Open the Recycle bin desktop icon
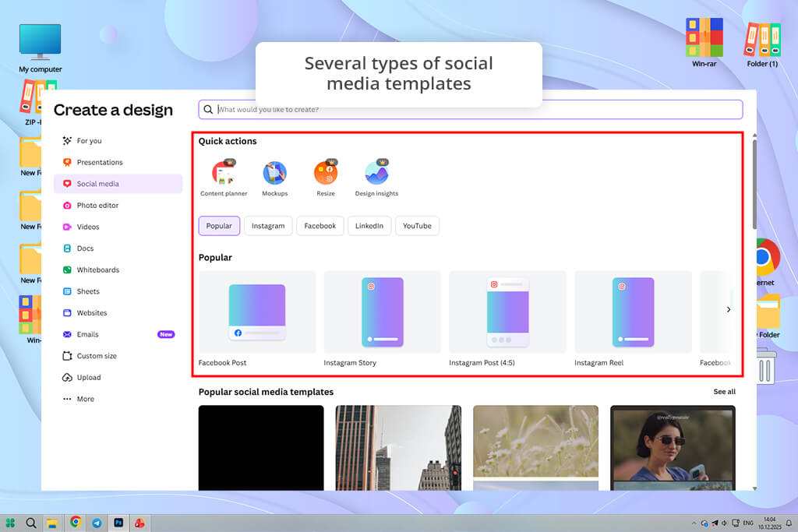The height and width of the screenshot is (532, 798). click(x=767, y=366)
